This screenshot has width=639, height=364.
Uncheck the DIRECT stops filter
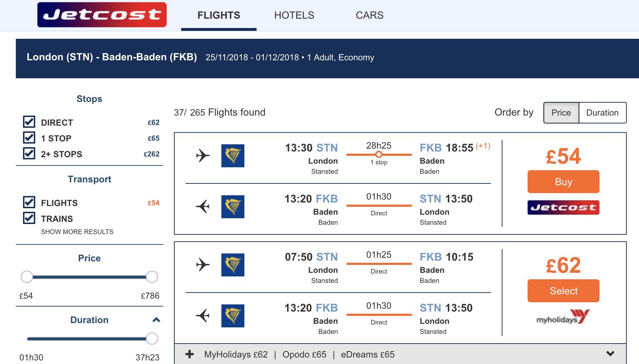point(29,122)
